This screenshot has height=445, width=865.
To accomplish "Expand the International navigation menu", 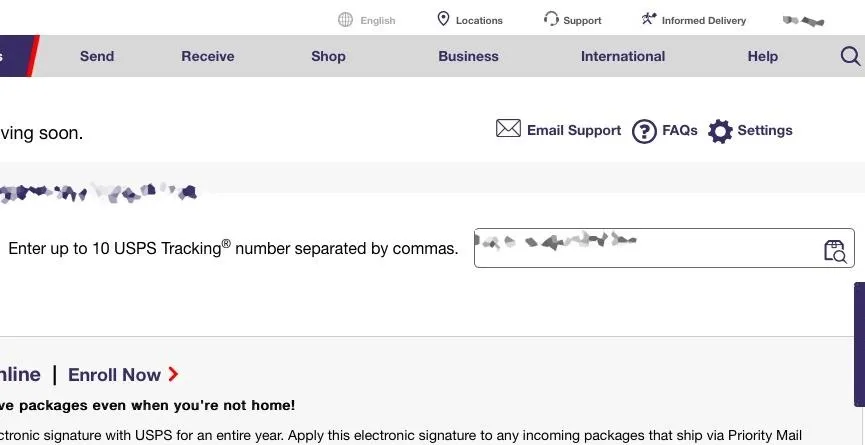I will click(623, 56).
